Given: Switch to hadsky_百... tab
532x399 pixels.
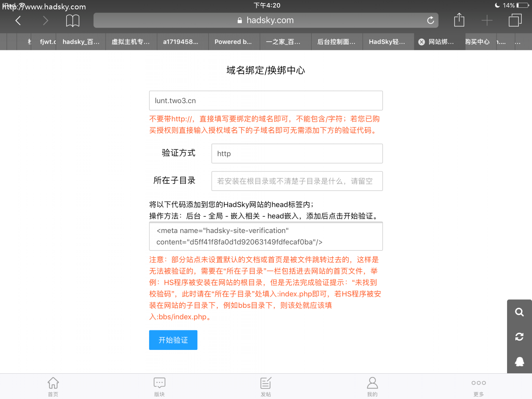Looking at the screenshot, I should (x=81, y=42).
